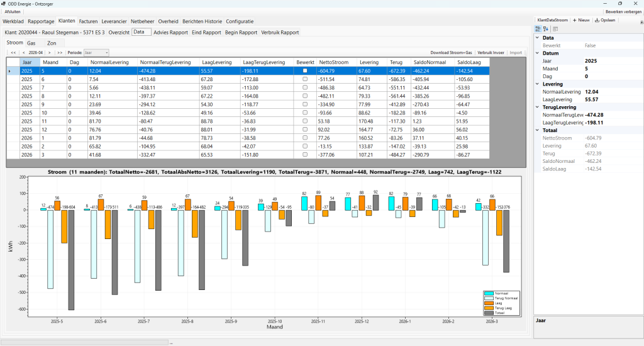Jump to first period with << button

pyautogui.click(x=14, y=53)
